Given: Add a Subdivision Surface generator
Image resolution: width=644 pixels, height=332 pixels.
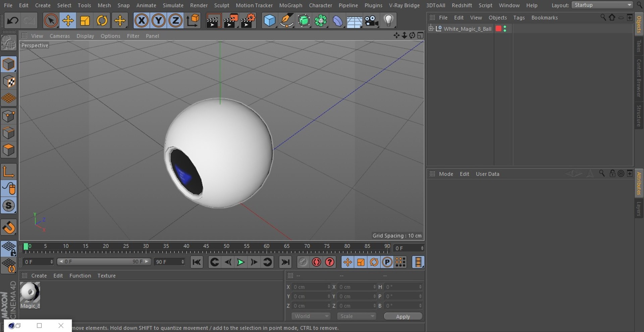Looking at the screenshot, I should coord(304,21).
